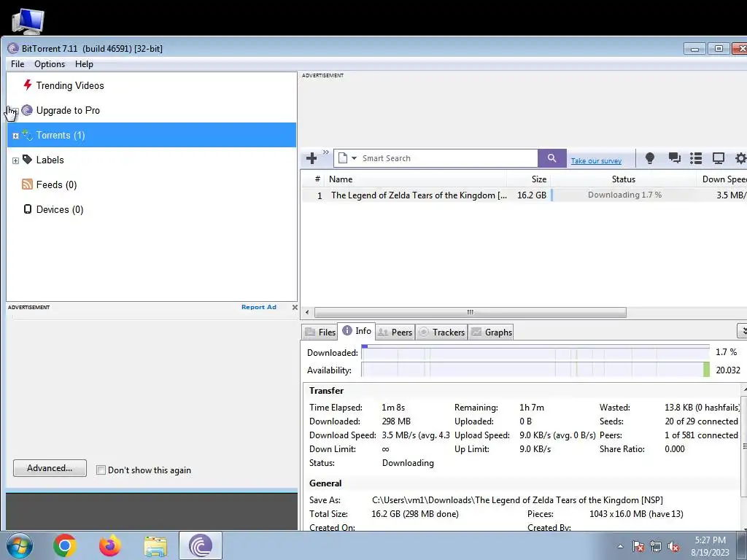Open the Options menu
This screenshot has width=747, height=560.
click(50, 64)
